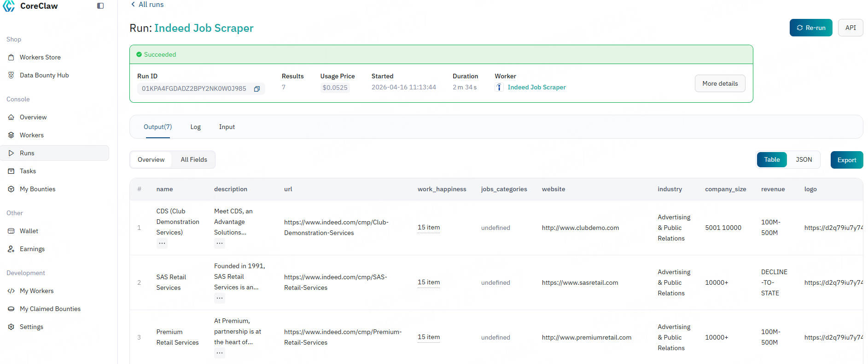Click the Earnings person icon

coord(11,249)
